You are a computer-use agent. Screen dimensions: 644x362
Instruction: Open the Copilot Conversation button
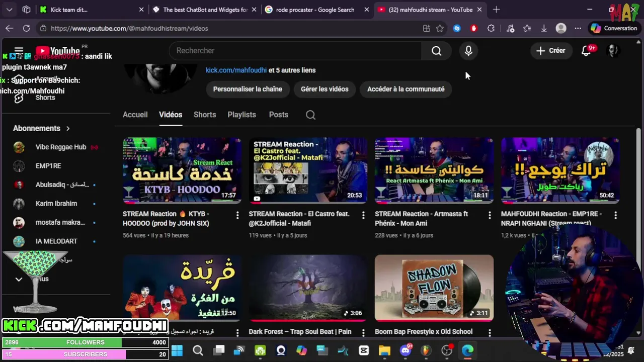614,28
